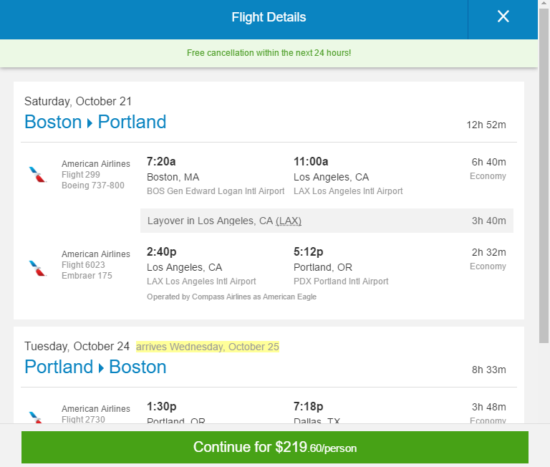The height and width of the screenshot is (467, 550).
Task: Click the arrow between Boston and Portland
Action: coord(90,123)
